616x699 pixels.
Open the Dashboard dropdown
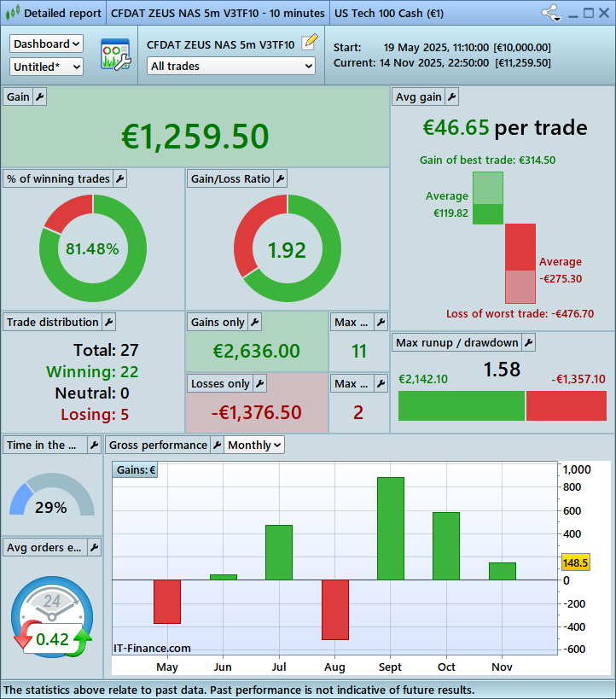[46, 44]
